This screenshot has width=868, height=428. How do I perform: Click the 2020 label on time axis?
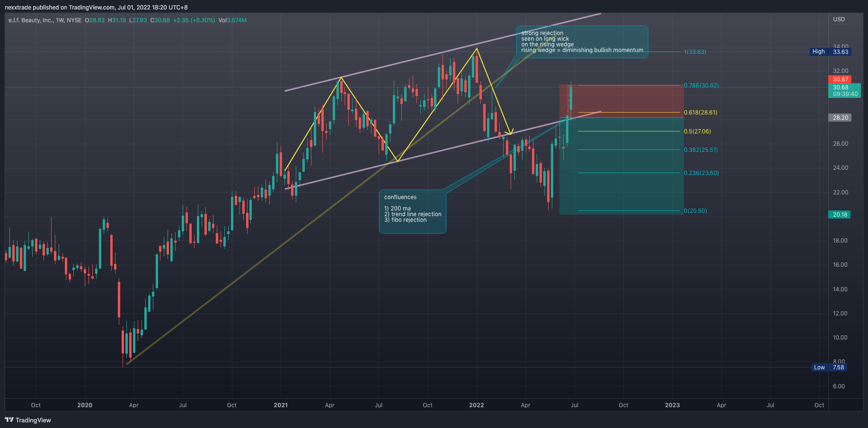[85, 405]
